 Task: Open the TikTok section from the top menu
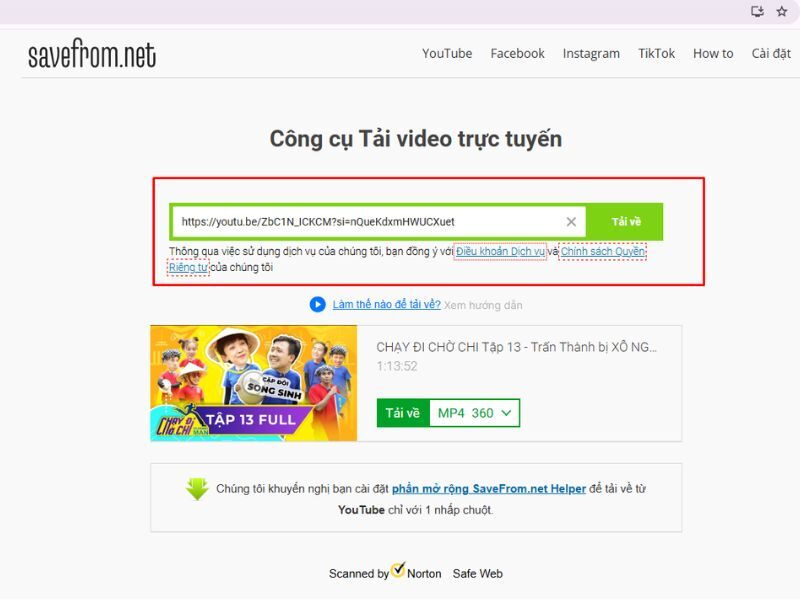click(656, 54)
